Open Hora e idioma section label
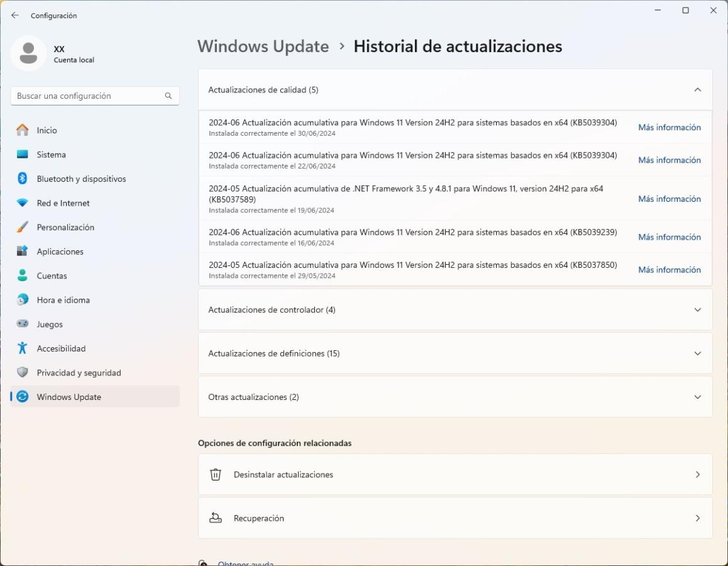The width and height of the screenshot is (728, 566). tap(63, 300)
